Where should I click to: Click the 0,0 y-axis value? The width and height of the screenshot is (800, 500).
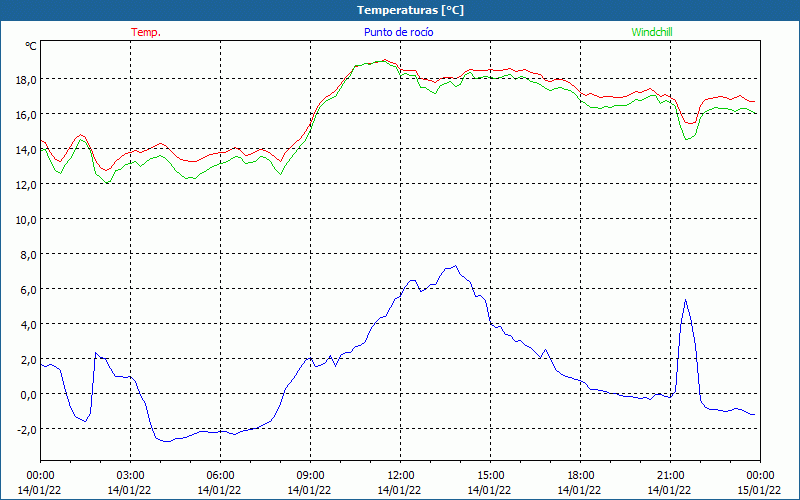click(29, 395)
